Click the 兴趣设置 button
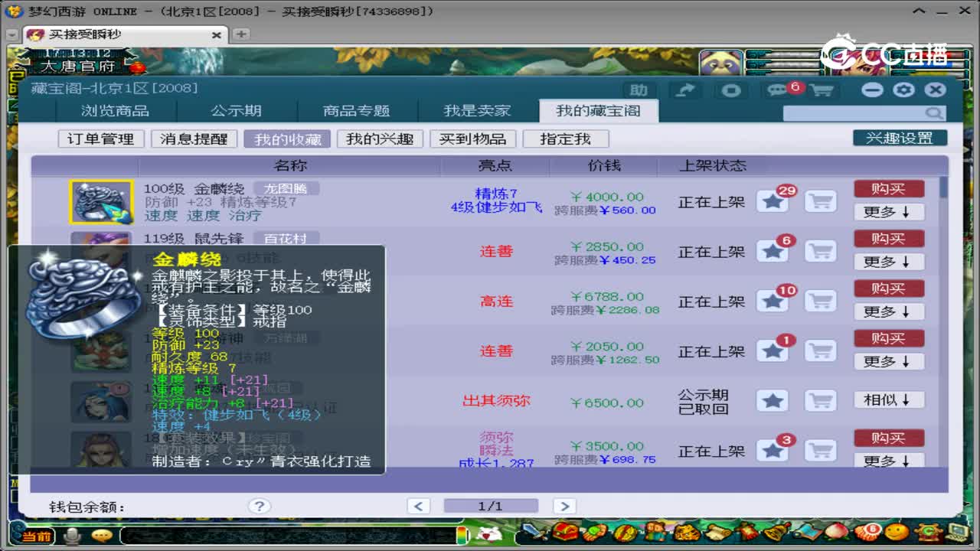The image size is (980, 551). (x=900, y=138)
